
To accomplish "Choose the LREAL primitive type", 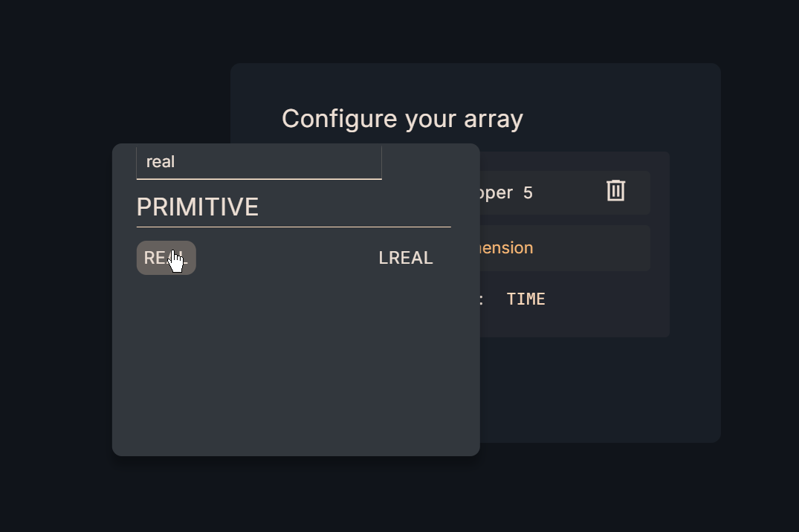I will [x=405, y=258].
